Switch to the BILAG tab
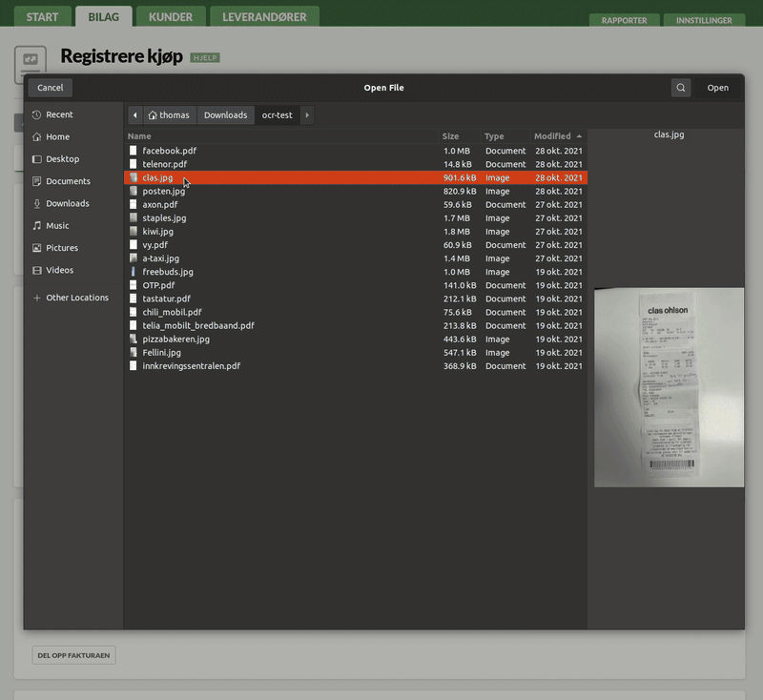This screenshot has height=700, width=763. [x=104, y=17]
